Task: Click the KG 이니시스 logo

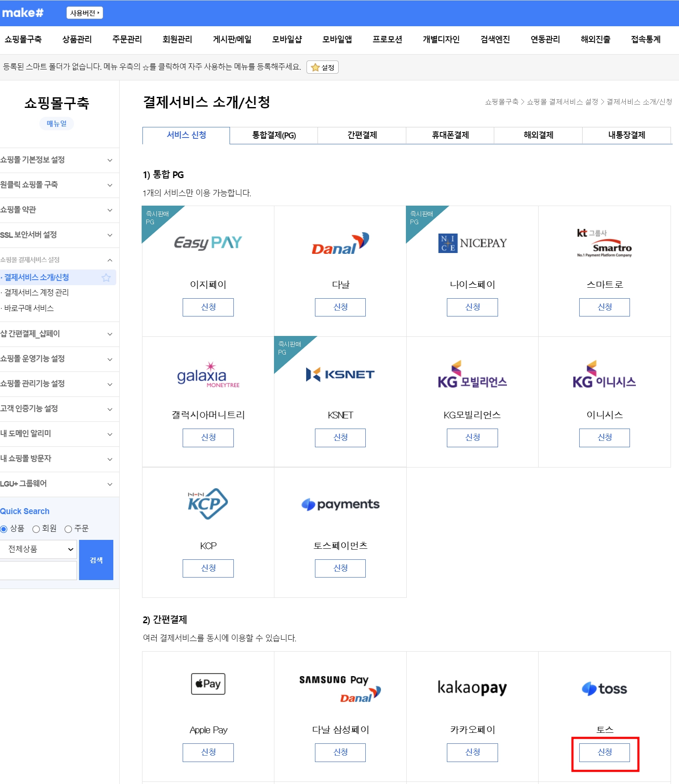Action: 605,375
